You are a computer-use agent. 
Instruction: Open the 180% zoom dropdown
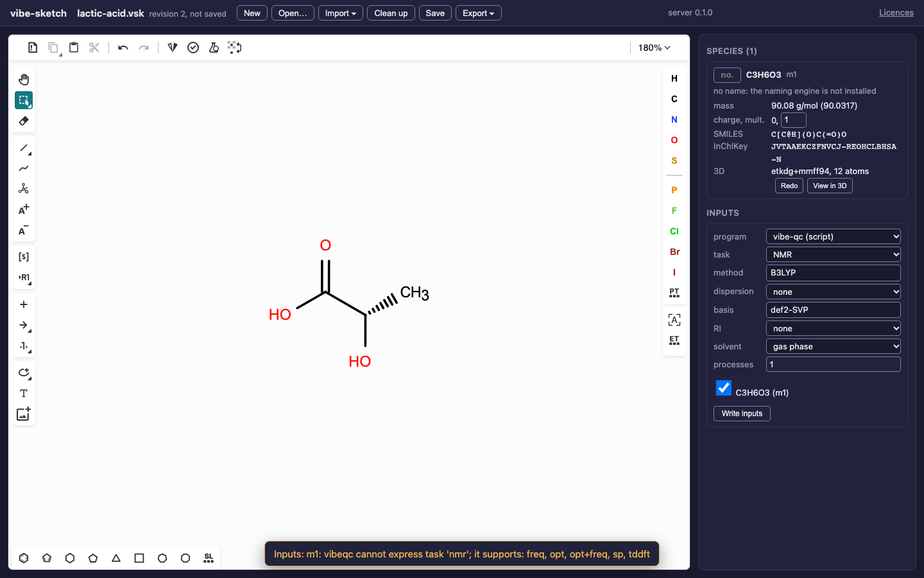click(x=654, y=48)
